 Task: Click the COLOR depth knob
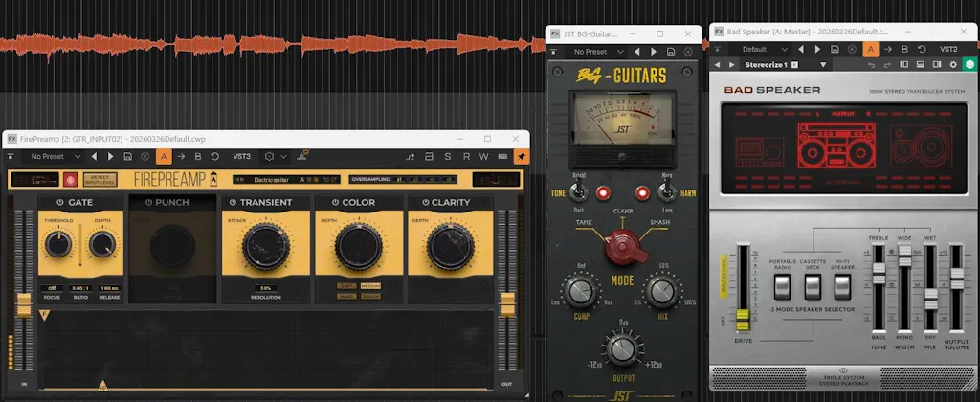click(x=354, y=247)
